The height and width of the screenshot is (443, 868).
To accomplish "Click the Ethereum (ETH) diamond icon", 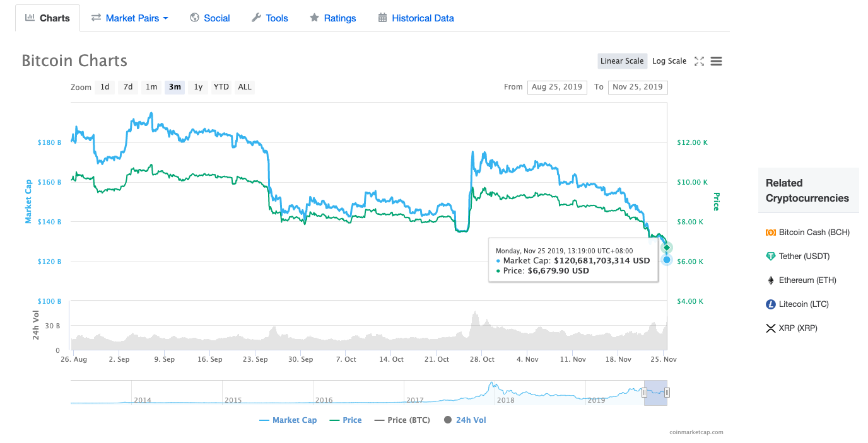I will (x=770, y=280).
